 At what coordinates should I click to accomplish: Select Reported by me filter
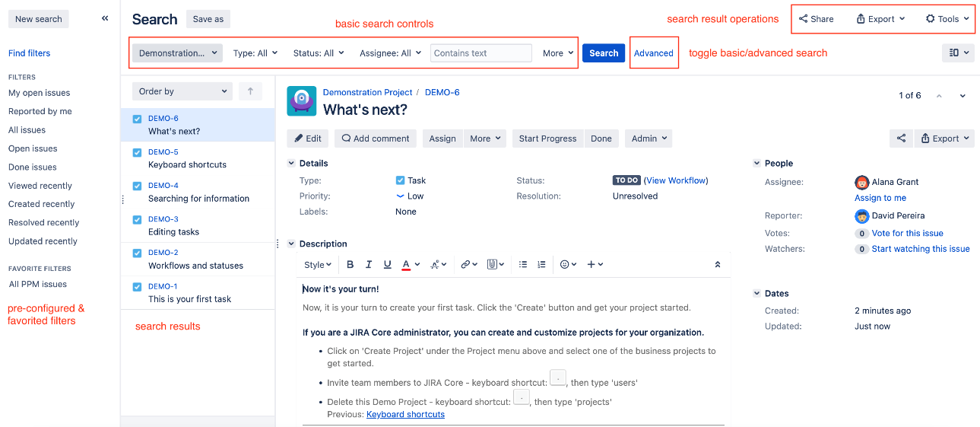pos(40,111)
